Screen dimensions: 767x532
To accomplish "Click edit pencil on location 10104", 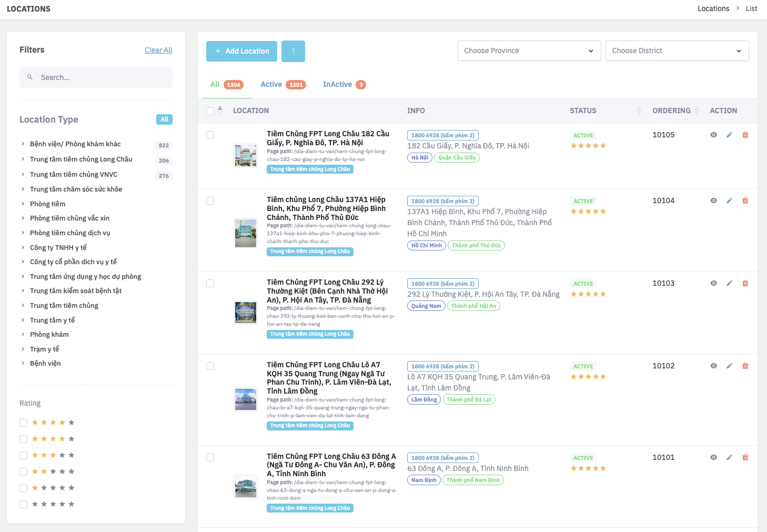I will click(729, 200).
